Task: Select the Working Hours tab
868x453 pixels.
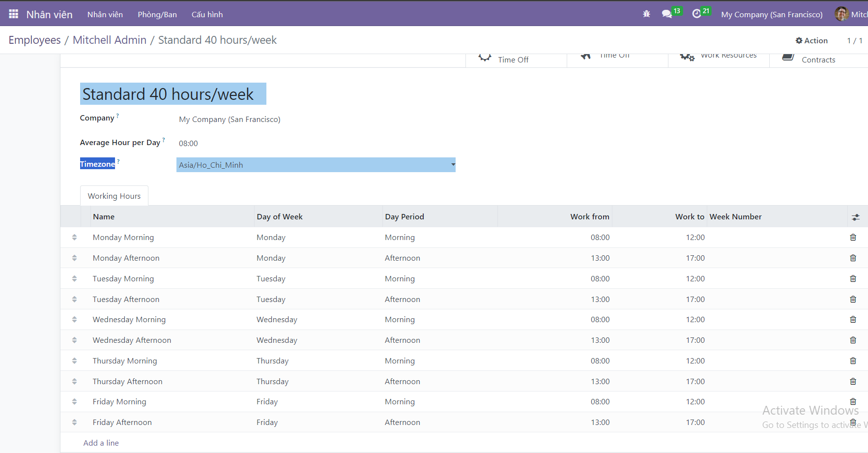Action: click(114, 196)
